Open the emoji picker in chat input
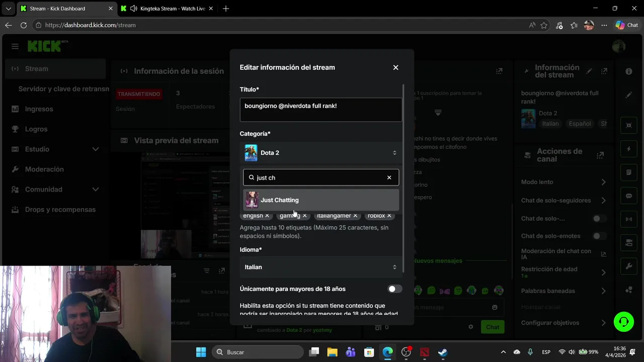Viewport: 644px width, 362px height. 495,307
